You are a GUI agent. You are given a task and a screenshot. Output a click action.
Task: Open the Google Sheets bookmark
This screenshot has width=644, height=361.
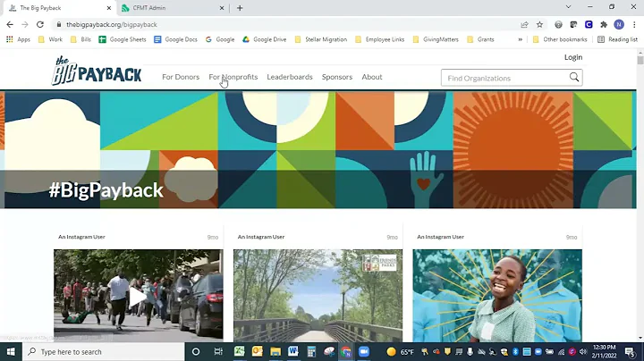(x=123, y=39)
